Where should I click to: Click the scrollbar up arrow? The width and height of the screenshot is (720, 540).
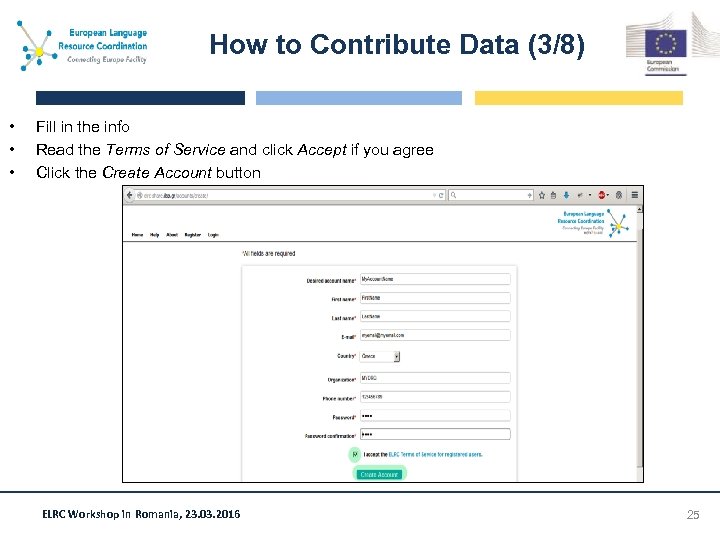[639, 209]
